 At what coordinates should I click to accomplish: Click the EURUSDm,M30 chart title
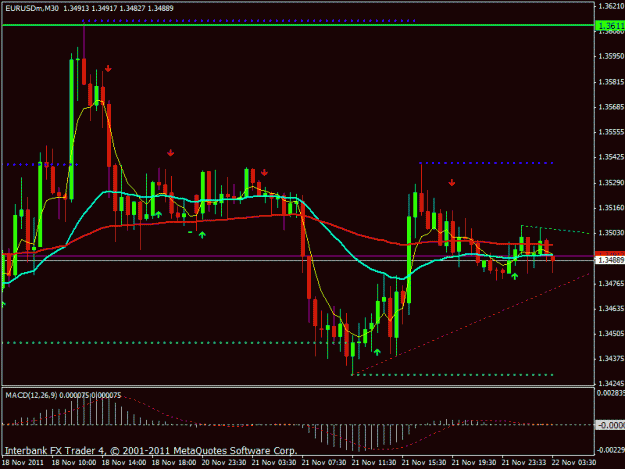[32, 8]
